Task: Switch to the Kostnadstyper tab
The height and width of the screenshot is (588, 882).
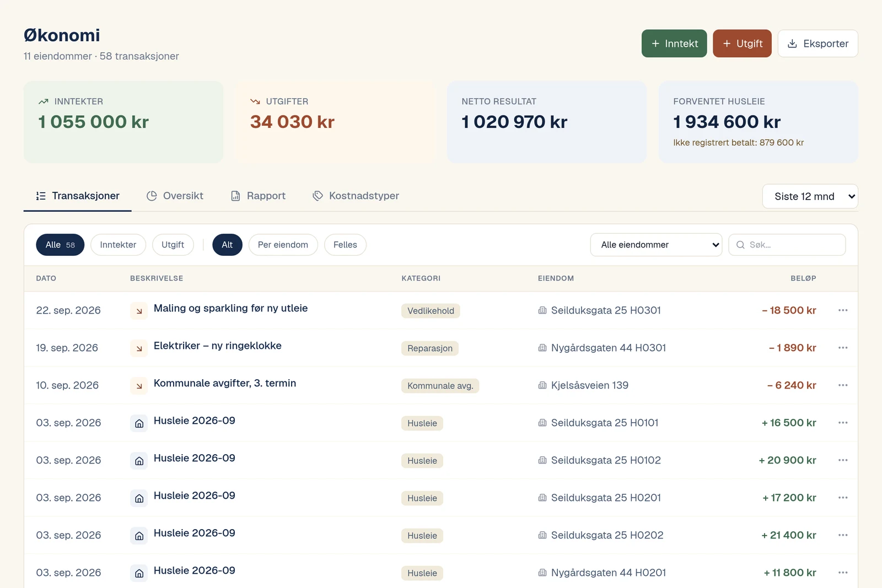Action: [x=356, y=196]
